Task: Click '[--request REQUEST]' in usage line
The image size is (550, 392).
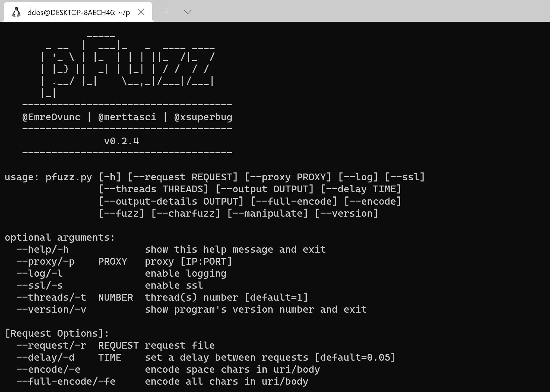Action: tap(183, 177)
